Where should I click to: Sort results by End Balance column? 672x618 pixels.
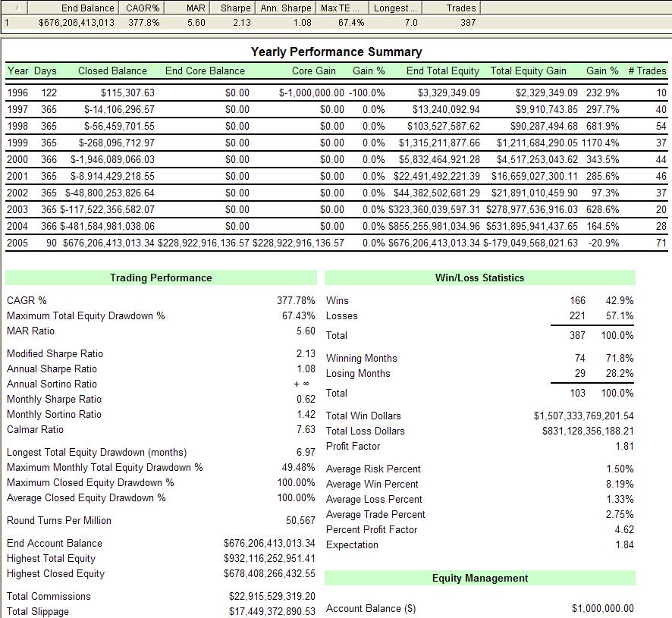coord(88,8)
